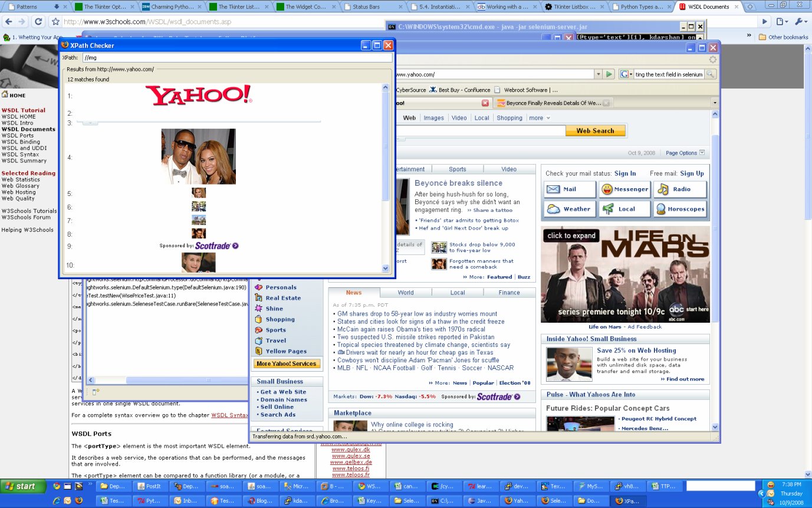
Task: Open Chrome's wrench settings menu
Action: [x=800, y=21]
